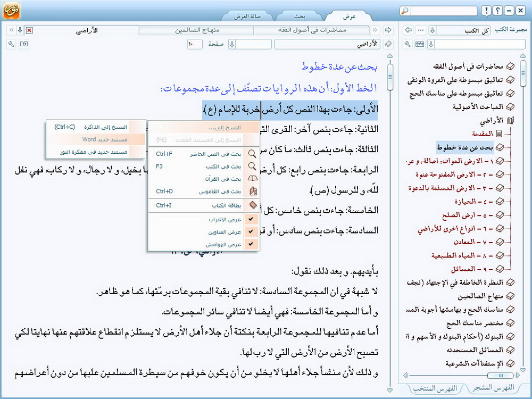532x399 pixels.
Task: Click the book icon next to محاضرات فى أصول الفقه
Action: point(510,66)
